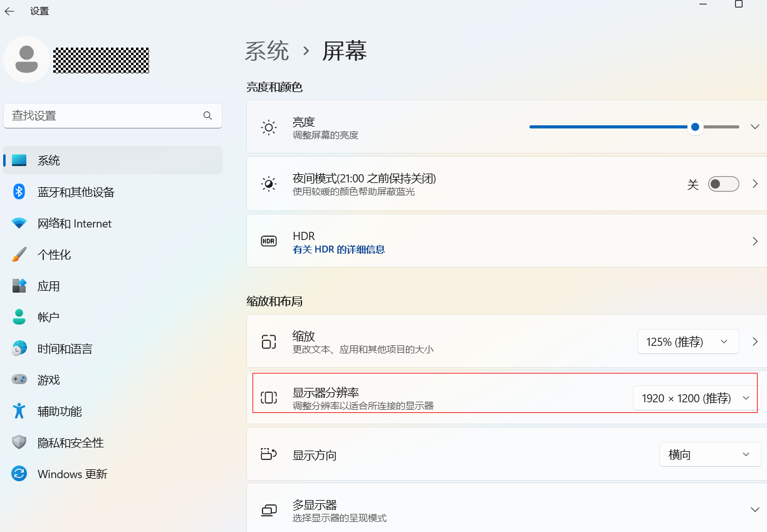767x532 pixels.
Task: Click the personalization paintbrush icon
Action: (19, 255)
